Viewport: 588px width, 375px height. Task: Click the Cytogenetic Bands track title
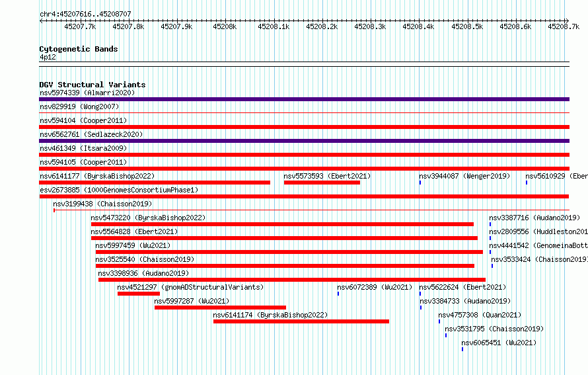(x=79, y=49)
